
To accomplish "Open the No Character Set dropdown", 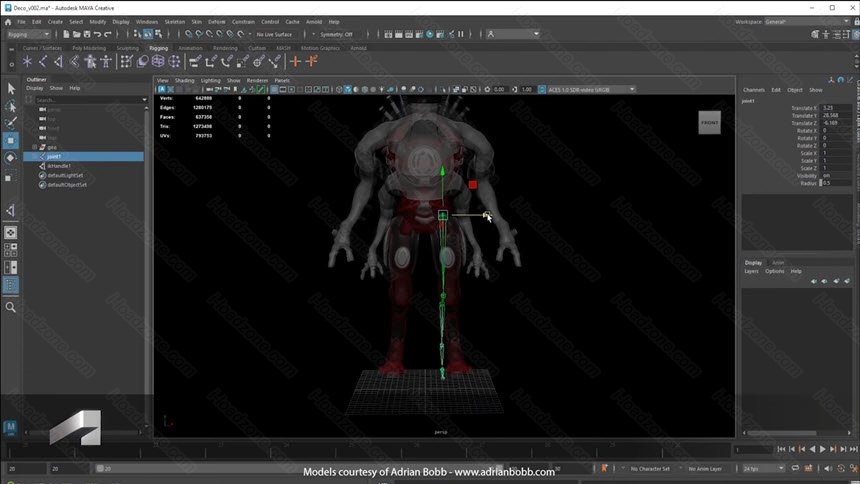I will tap(650, 469).
